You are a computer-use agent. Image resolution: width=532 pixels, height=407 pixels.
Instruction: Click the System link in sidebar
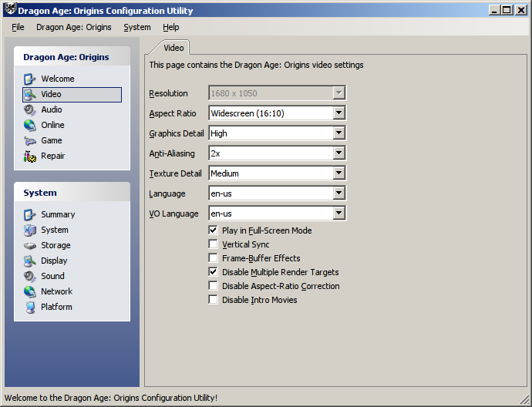pyautogui.click(x=55, y=230)
